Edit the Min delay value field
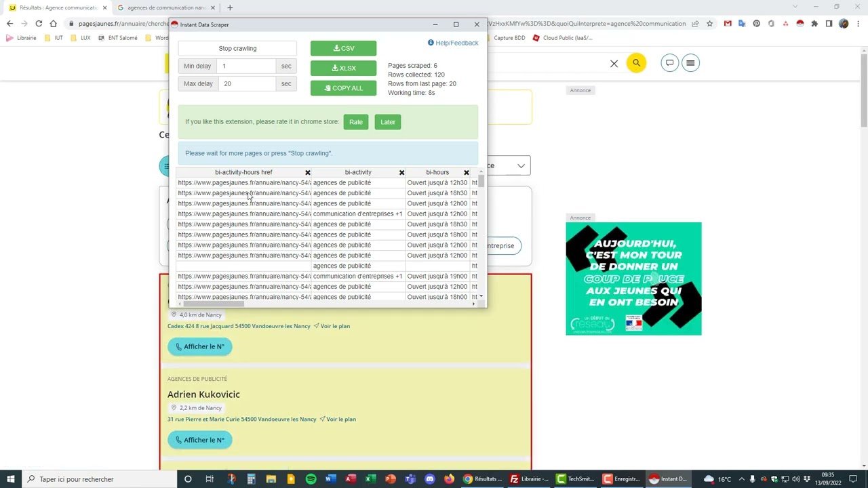Image resolution: width=868 pixels, height=488 pixels. [x=246, y=66]
